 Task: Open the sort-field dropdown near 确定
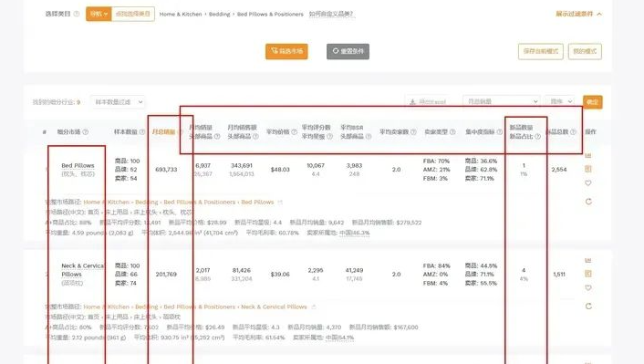coord(502,101)
